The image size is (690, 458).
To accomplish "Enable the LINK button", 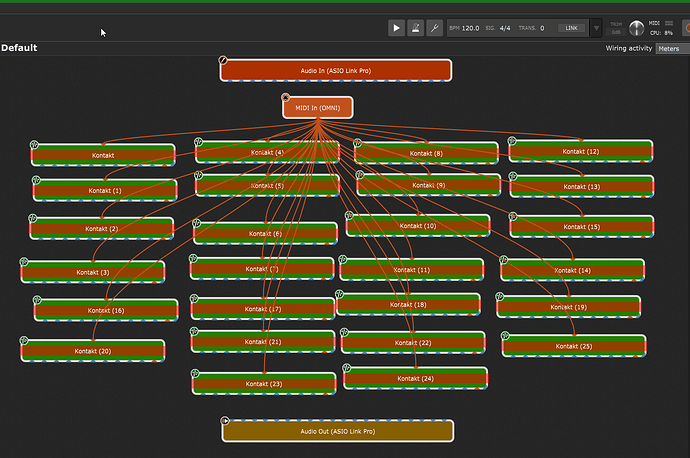I will pyautogui.click(x=571, y=28).
